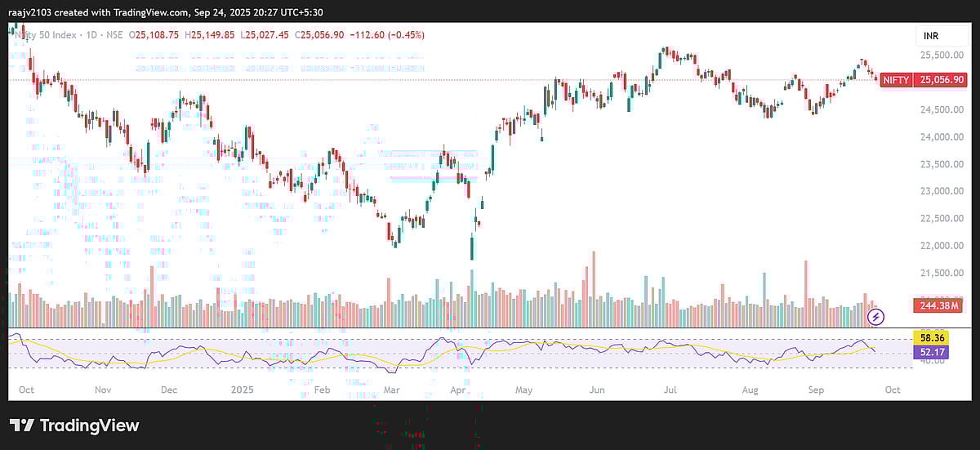
Task: Click the 23,500.00 price axis label
Action: pyautogui.click(x=942, y=164)
